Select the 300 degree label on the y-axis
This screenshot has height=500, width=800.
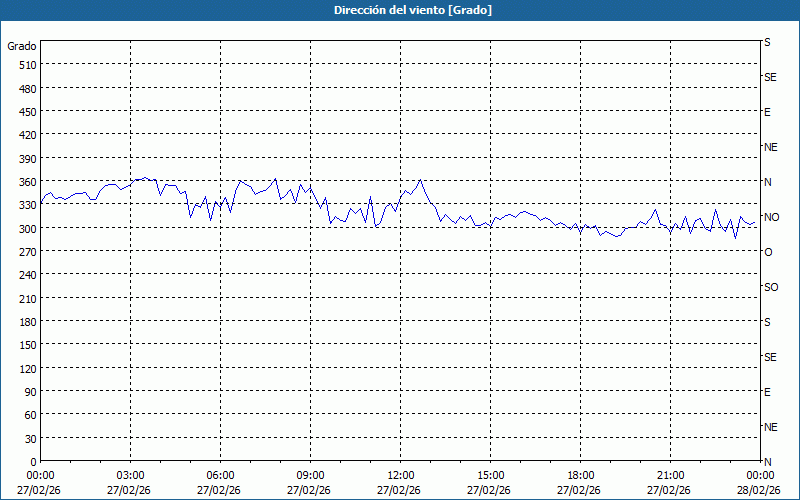(26, 228)
